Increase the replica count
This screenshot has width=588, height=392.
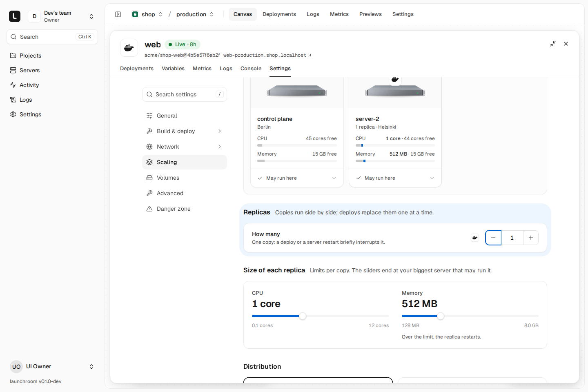click(531, 238)
